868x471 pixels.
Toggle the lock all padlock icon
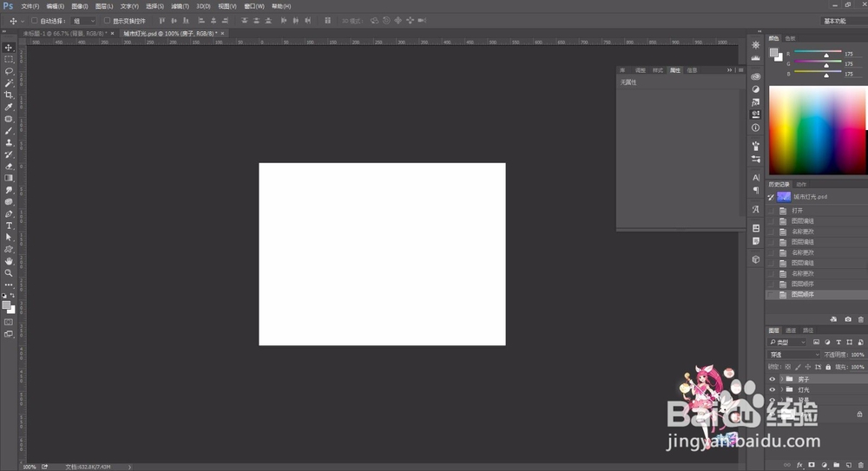pos(828,367)
